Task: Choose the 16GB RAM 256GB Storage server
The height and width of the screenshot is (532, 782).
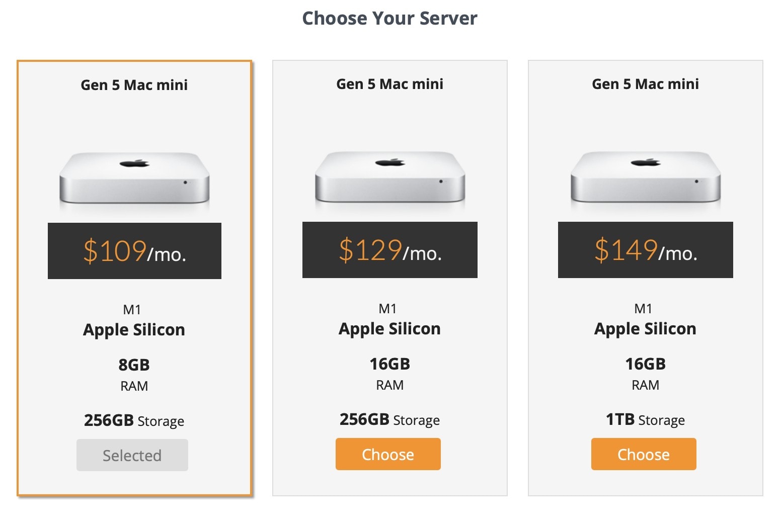Action: coord(388,454)
